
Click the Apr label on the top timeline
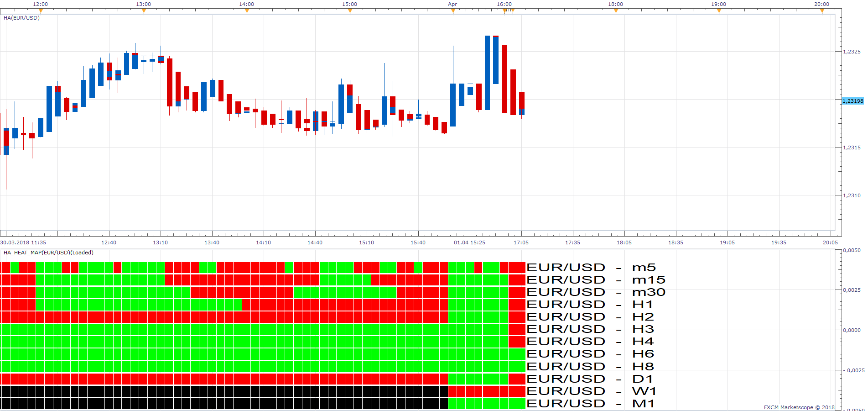(452, 4)
